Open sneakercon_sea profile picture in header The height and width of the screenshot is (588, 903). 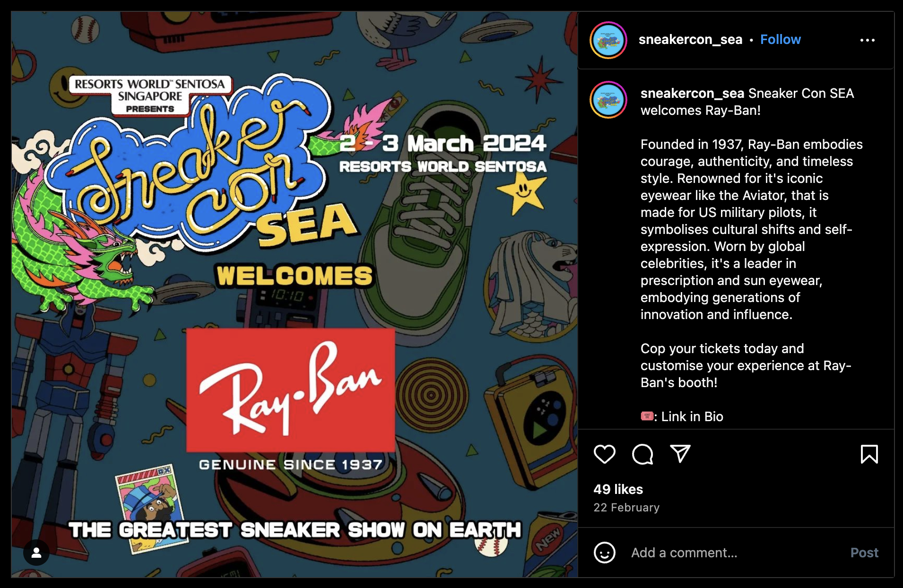click(608, 40)
